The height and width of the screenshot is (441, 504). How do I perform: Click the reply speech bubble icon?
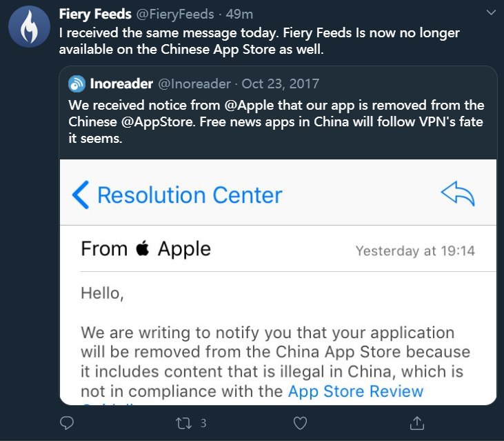pos(67,422)
